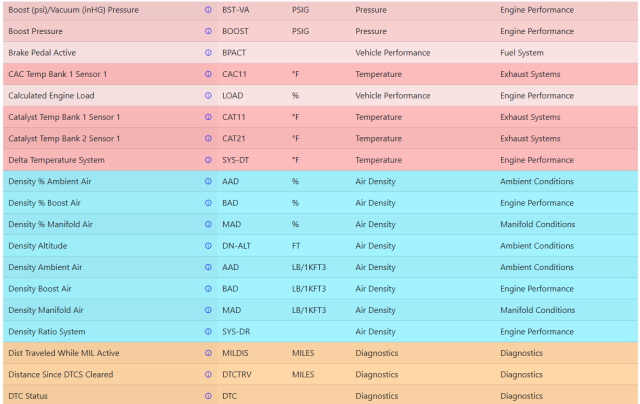Click the MILDIS abbreviation cell
640x404 pixels.
(235, 353)
